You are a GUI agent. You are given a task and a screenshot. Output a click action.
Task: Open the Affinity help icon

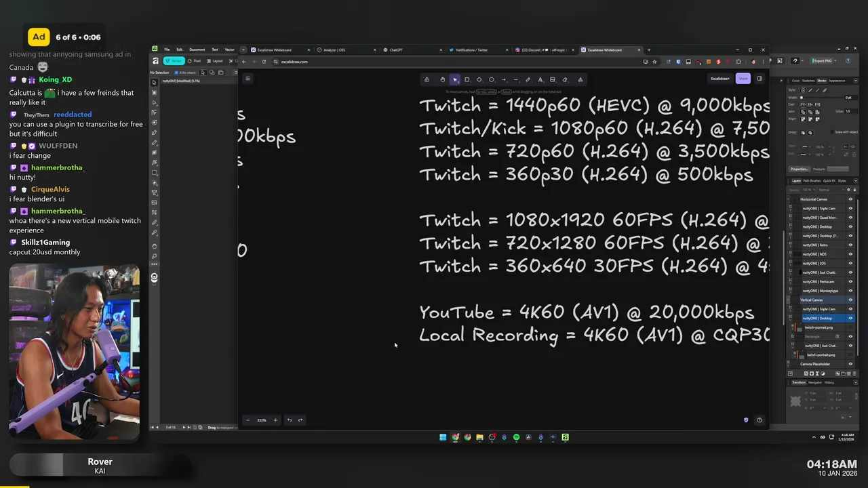pos(848,61)
